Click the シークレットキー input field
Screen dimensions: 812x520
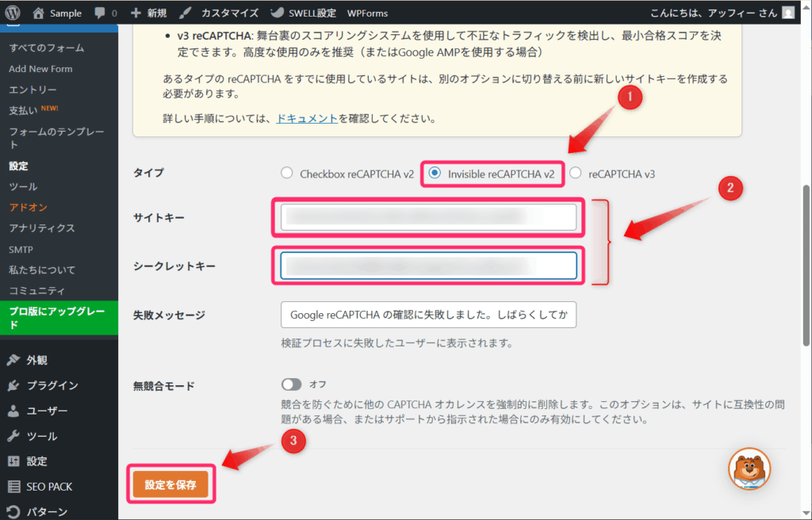pyautogui.click(x=428, y=266)
